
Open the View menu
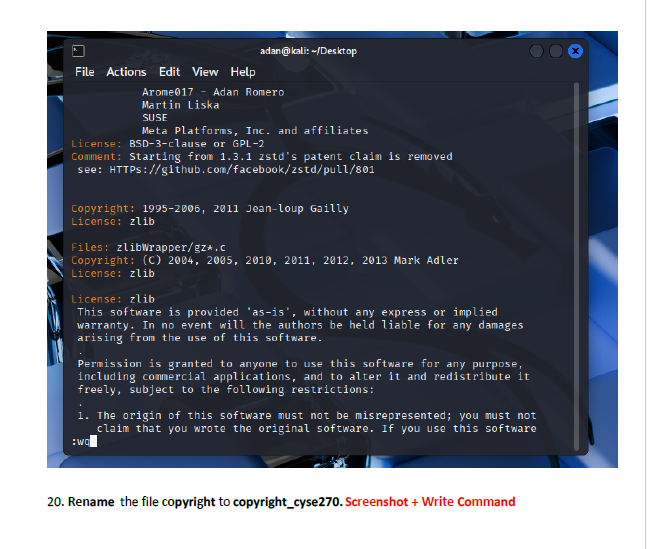(205, 72)
